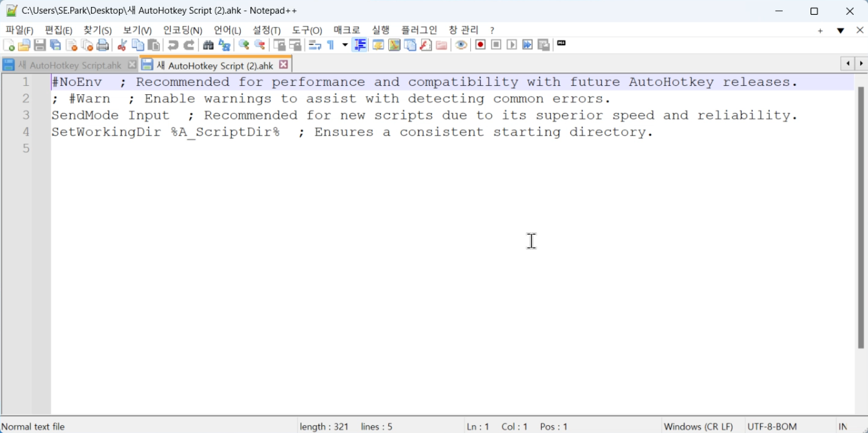Cut selection with scissors icon
868x433 pixels.
[x=121, y=45]
